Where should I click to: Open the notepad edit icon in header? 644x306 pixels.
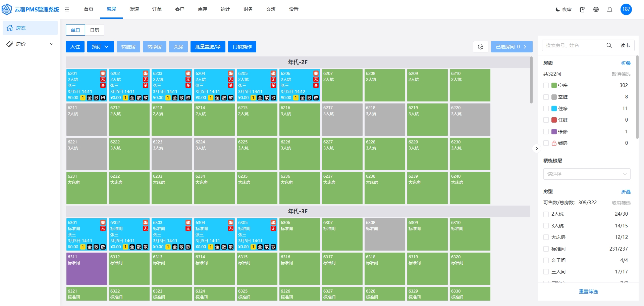[582, 9]
